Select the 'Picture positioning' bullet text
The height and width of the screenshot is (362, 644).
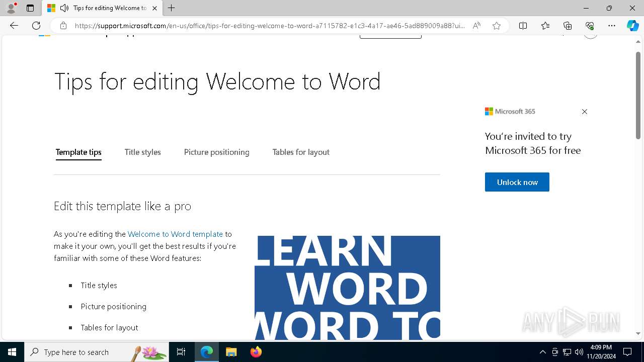point(114,306)
